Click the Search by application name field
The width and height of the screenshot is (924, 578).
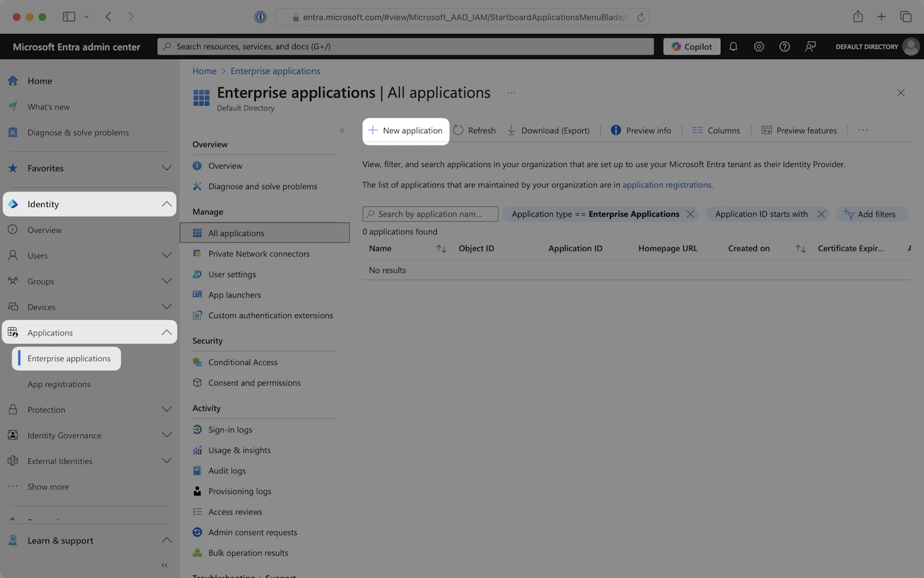[431, 214]
